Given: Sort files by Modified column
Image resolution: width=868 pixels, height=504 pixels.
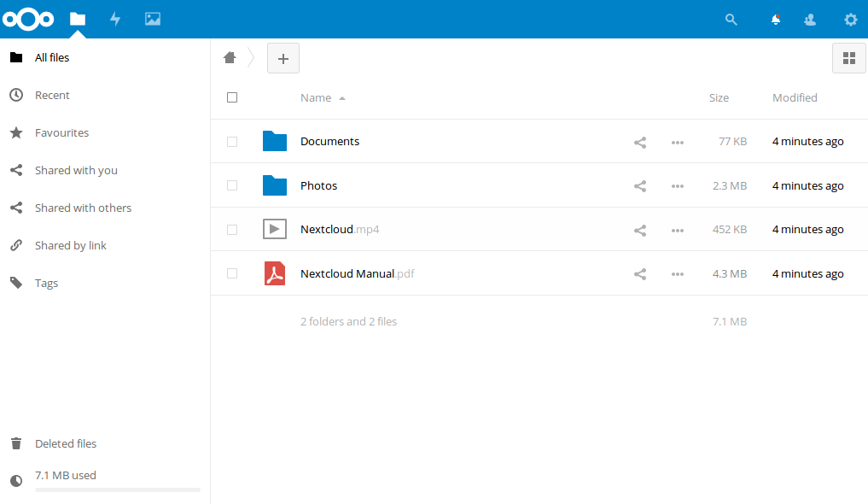Looking at the screenshot, I should click(795, 98).
